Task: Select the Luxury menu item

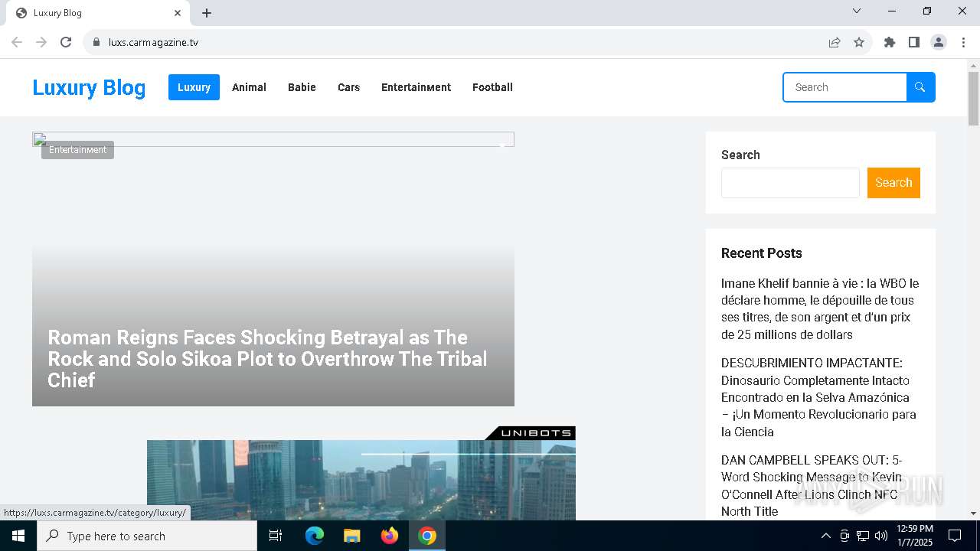Action: (194, 87)
